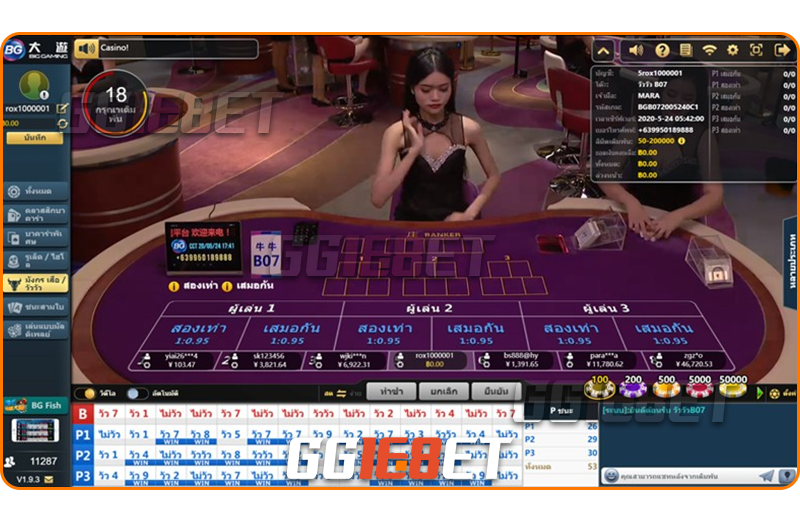Select the 5000 red chip
The height and width of the screenshot is (522, 800).
[x=699, y=387]
